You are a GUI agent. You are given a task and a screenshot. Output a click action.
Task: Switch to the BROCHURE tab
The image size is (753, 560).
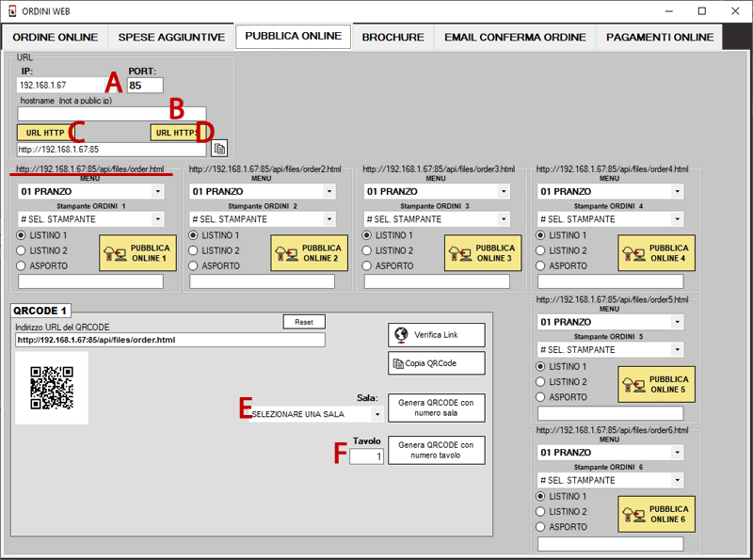[393, 38]
